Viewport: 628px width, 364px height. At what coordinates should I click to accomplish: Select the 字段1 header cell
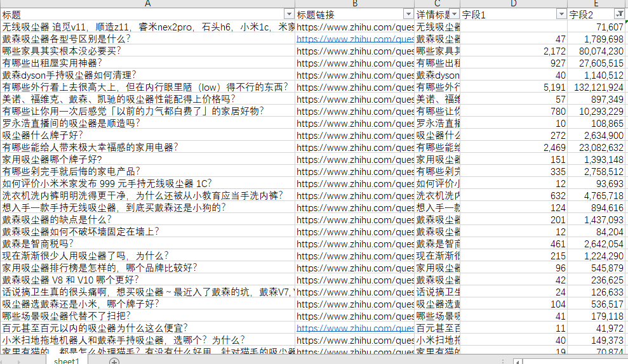point(514,15)
